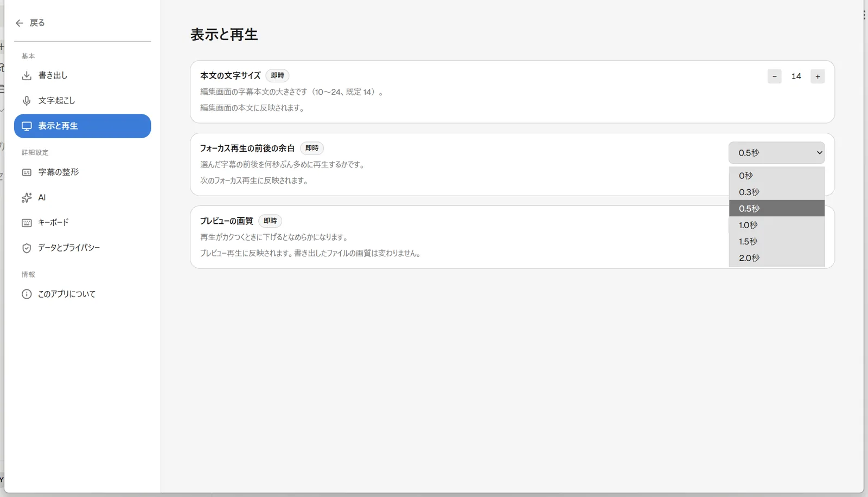This screenshot has width=868, height=497.
Task: Click the microphone icon beside 文字起こし
Action: click(27, 101)
